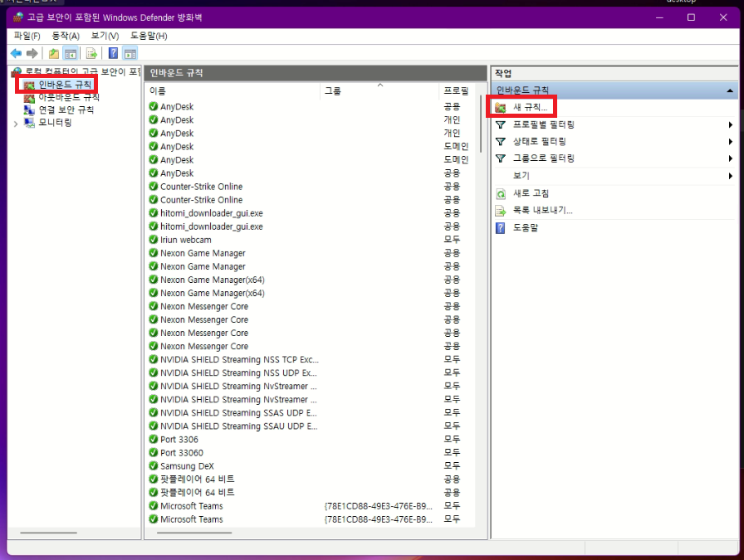Viewport: 744px width, 560px height.
Task: Maximize the Windows Defender firewall window
Action: (x=692, y=17)
